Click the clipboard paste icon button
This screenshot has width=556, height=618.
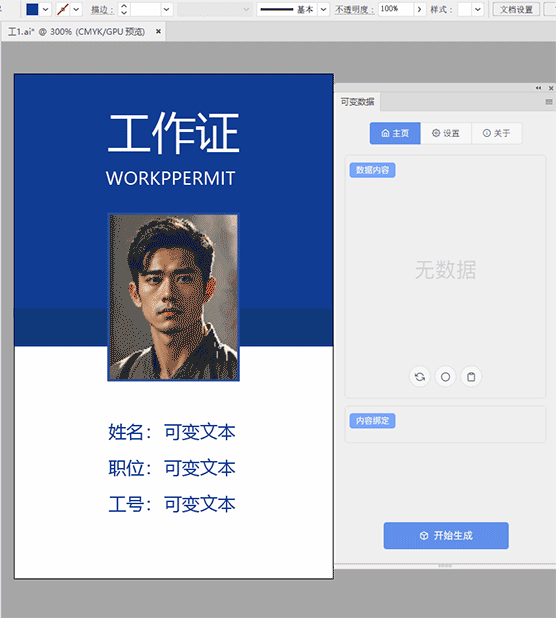coord(471,377)
